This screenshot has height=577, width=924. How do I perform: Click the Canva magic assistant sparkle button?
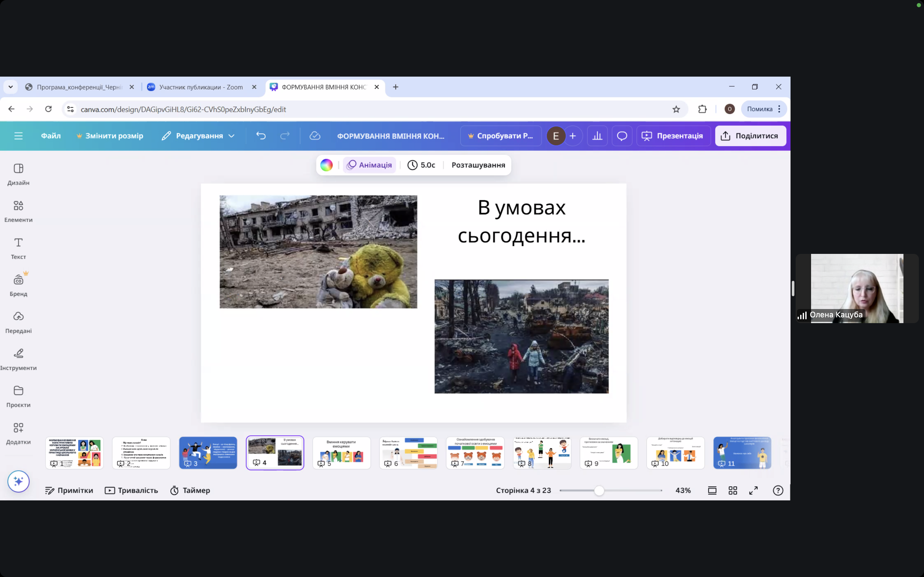18,481
